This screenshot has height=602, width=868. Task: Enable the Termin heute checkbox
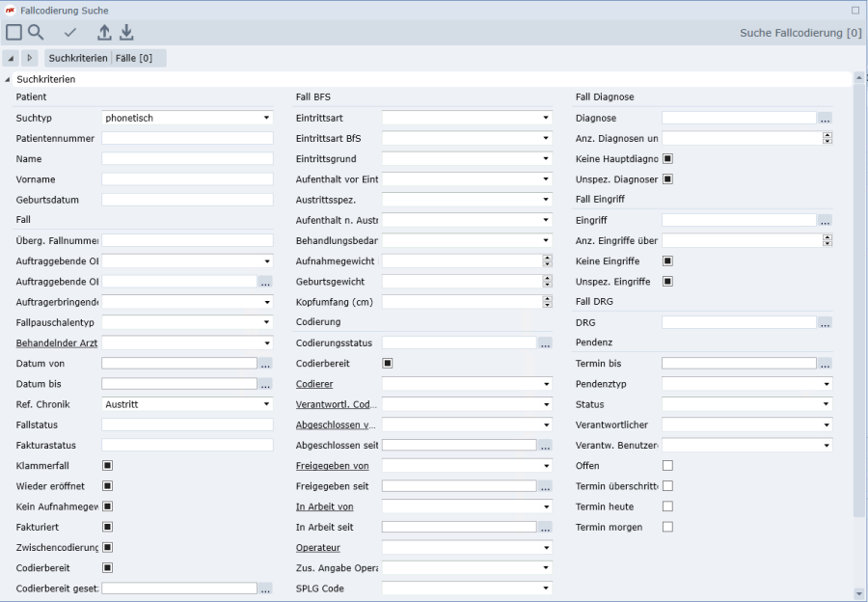(x=667, y=506)
